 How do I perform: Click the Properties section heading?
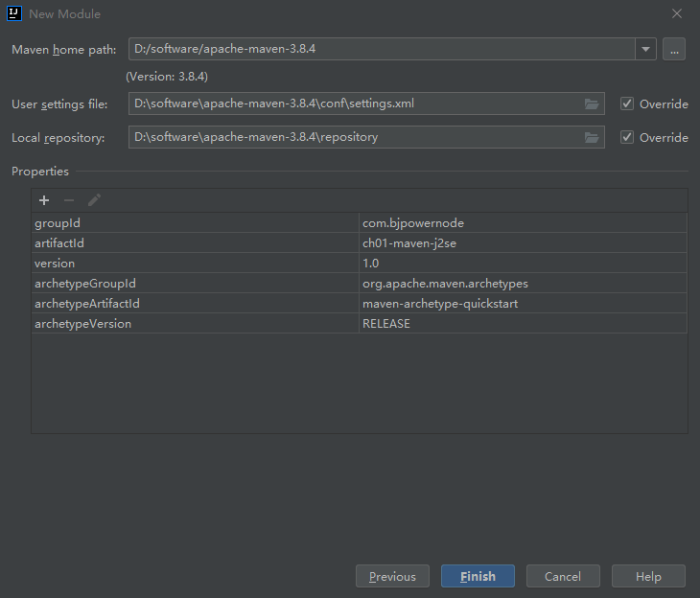tap(40, 172)
